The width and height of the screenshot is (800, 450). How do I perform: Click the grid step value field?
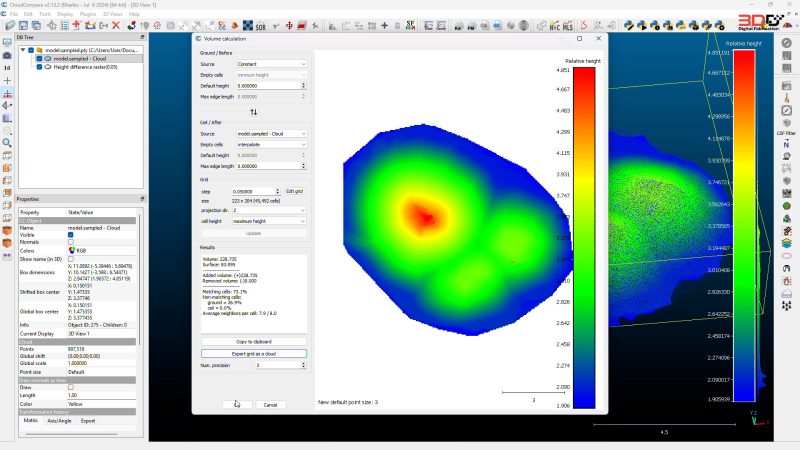click(x=253, y=191)
